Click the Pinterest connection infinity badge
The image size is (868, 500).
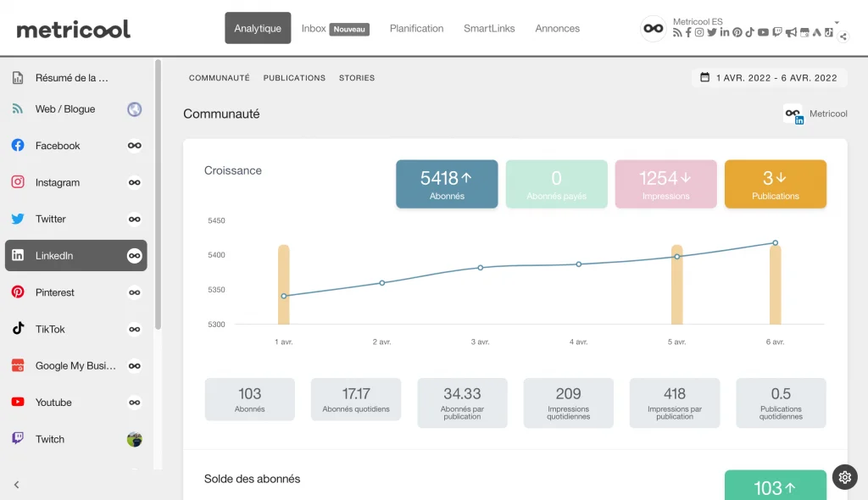135,292
